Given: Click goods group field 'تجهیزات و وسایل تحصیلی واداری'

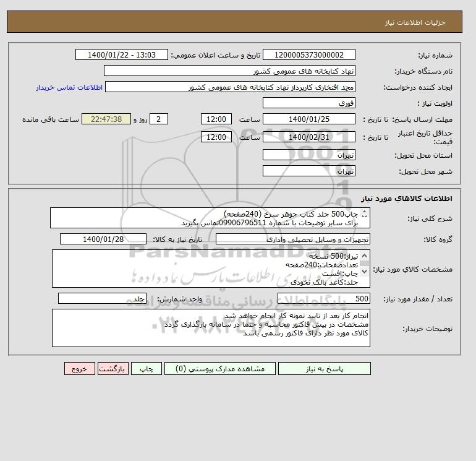Looking at the screenshot, I should (x=292, y=239).
